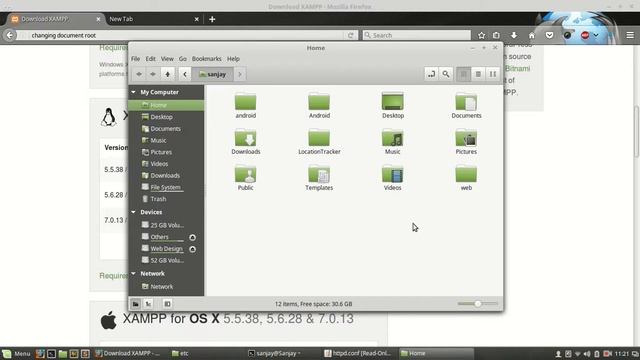Screen dimensions: 640x360
Task: Open file manager search magnifier
Action: point(446,74)
